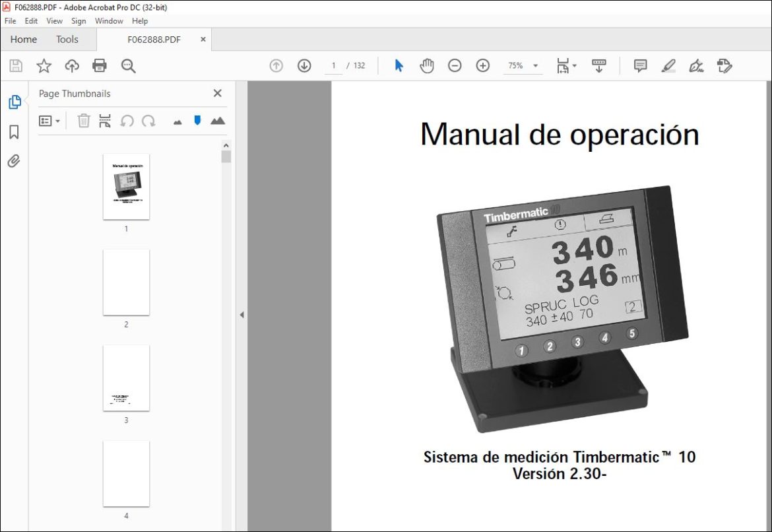Image resolution: width=772 pixels, height=532 pixels.
Task: Toggle the Bookmarks navigation panel
Action: 14,131
